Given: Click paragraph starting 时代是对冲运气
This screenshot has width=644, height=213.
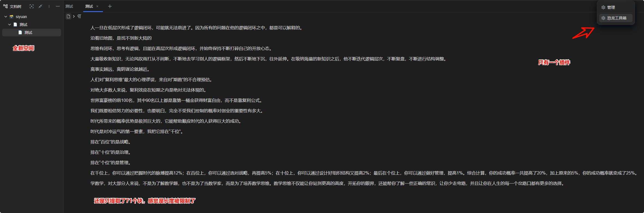Looking at the screenshot, I should [x=137, y=132].
